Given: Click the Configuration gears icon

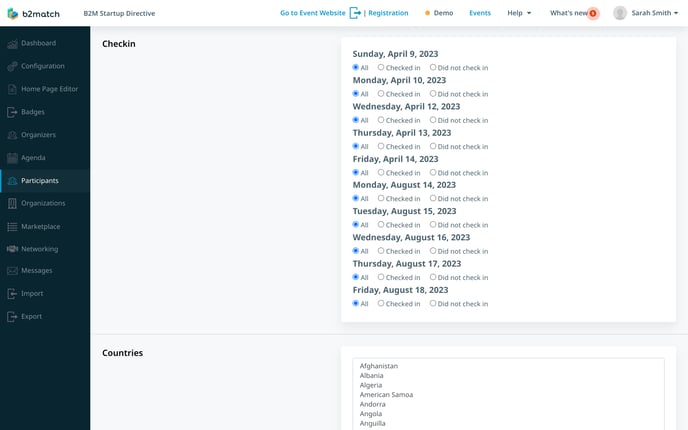Looking at the screenshot, I should click(12, 66).
